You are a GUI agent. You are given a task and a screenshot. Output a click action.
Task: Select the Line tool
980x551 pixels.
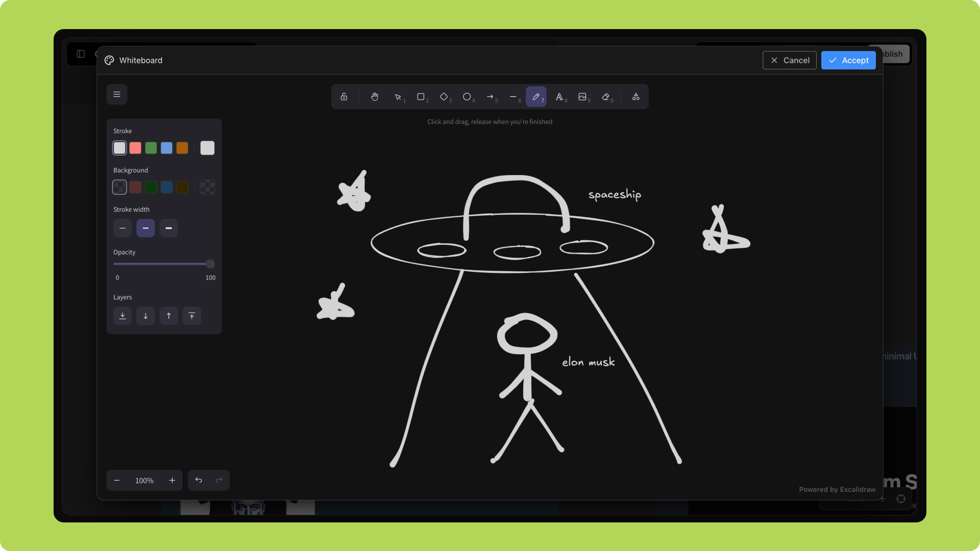tap(513, 97)
